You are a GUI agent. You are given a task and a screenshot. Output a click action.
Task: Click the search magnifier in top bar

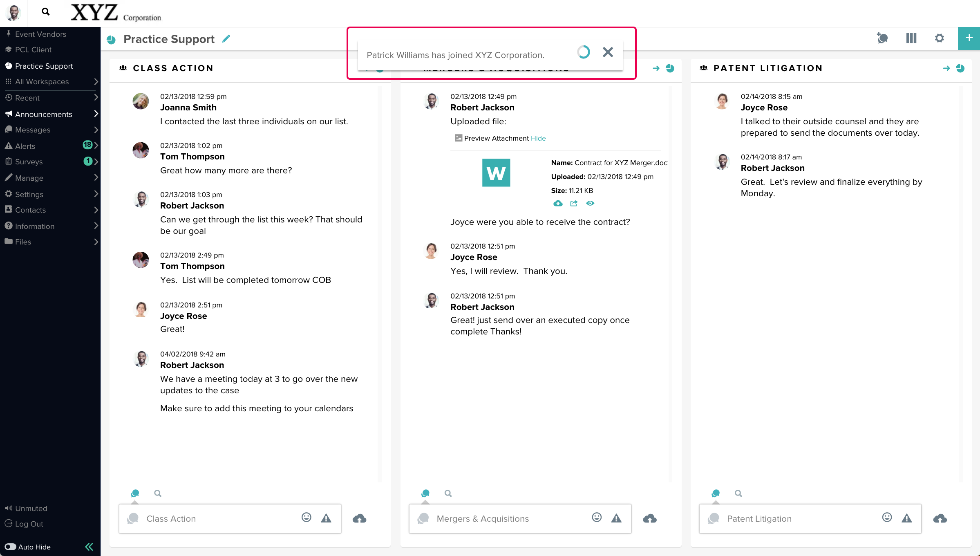click(46, 12)
